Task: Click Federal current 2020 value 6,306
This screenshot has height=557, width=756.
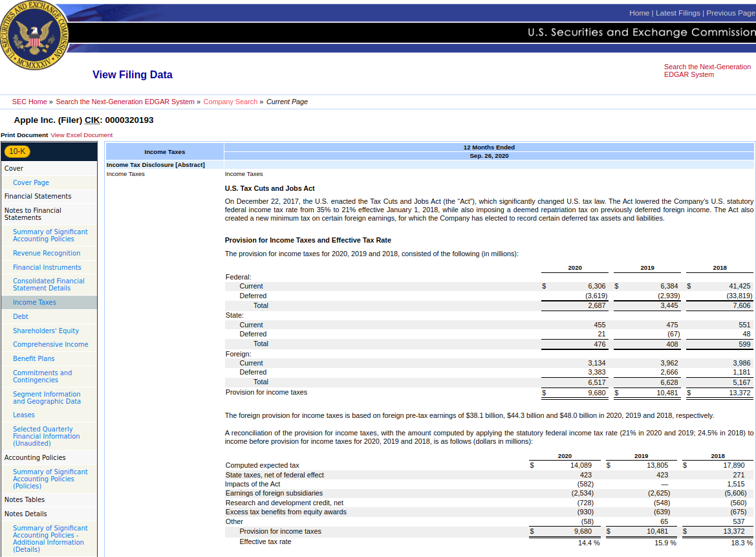Action: 596,287
